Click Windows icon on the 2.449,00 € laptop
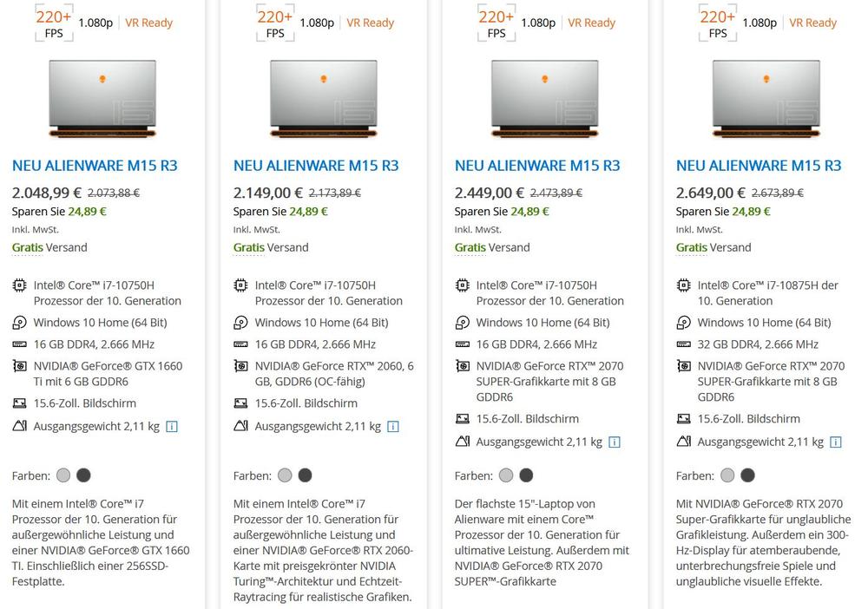This screenshot has height=609, width=868. click(463, 323)
